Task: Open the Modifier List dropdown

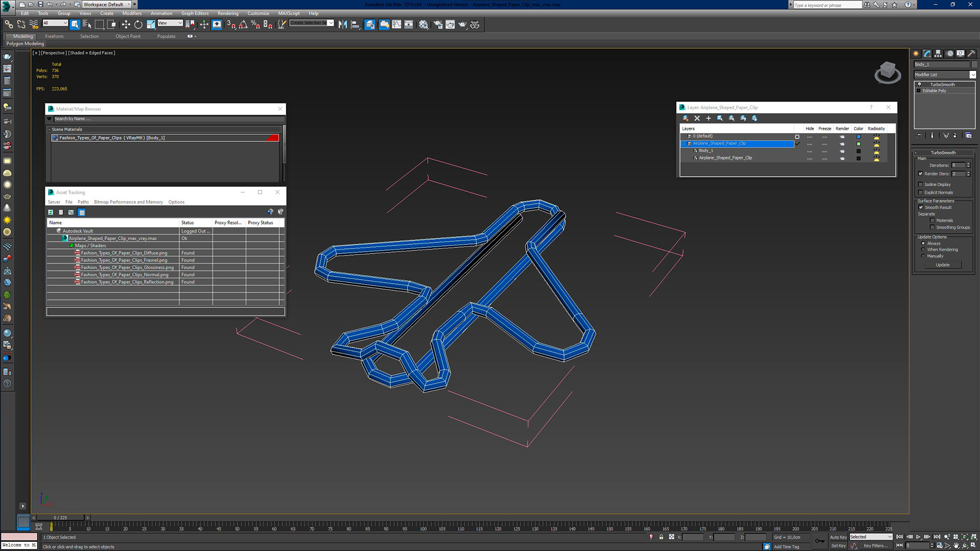Action: click(973, 74)
